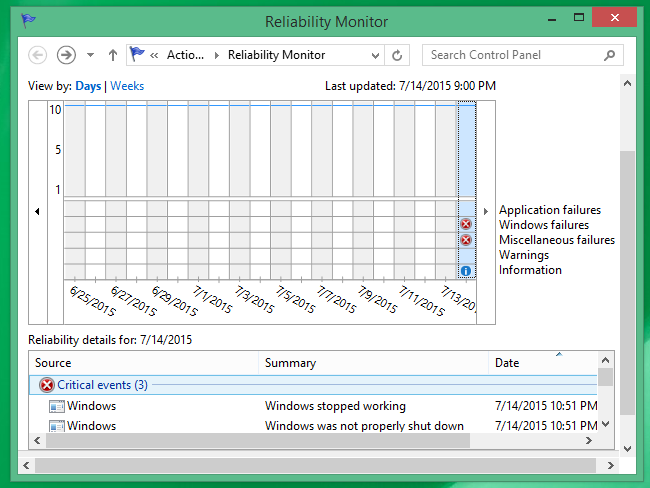The image size is (650, 488).
Task: Click the blue Information icon in the chart
Action: click(x=466, y=270)
